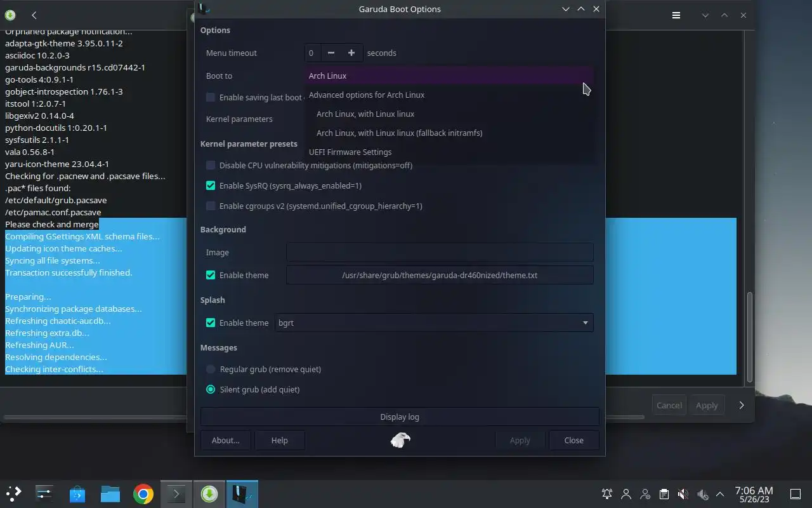This screenshot has height=508, width=812.
Task: Click the Refreshing chaotic-aur.db line
Action: tap(58, 321)
